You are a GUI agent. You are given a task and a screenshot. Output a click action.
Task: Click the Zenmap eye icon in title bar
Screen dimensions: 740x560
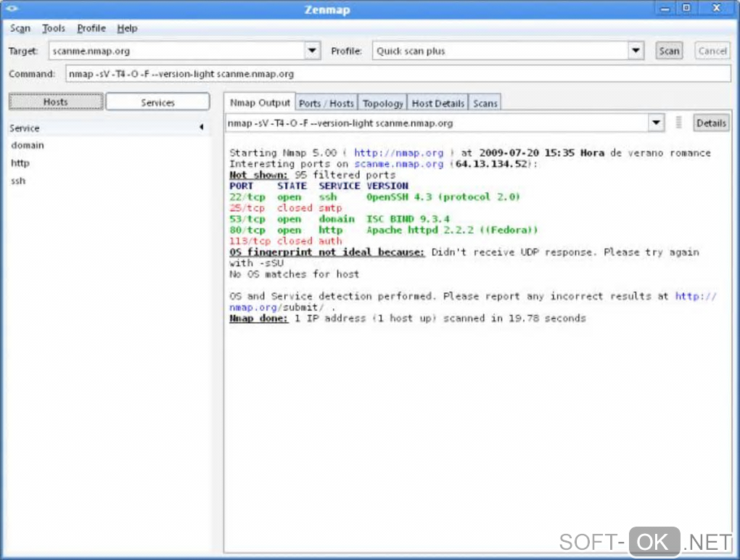coord(12,9)
